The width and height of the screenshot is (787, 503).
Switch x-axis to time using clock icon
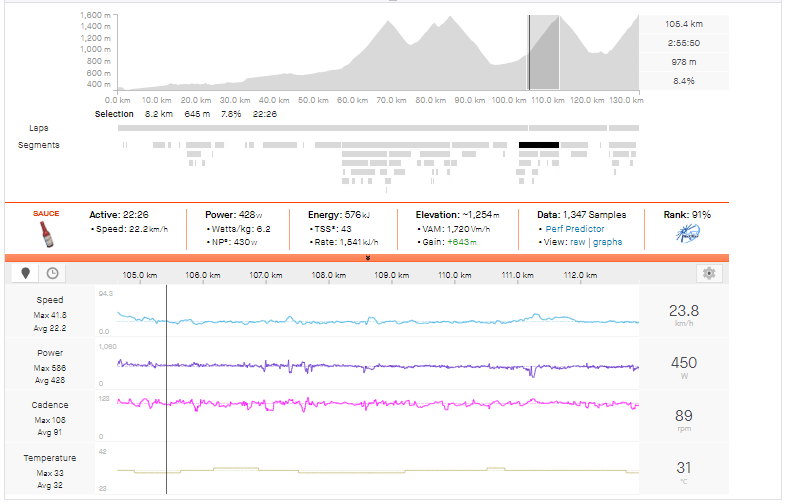point(52,273)
